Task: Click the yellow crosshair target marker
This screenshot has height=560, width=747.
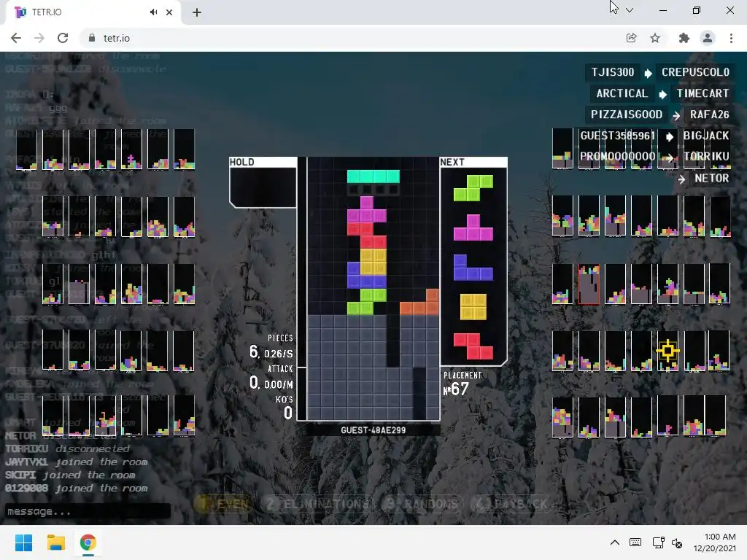Action: 668,351
